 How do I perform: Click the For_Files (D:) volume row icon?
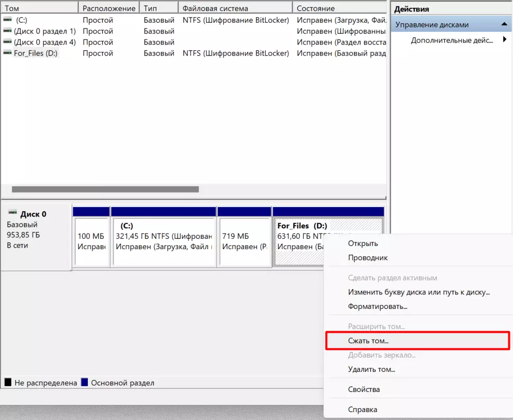click(x=7, y=53)
